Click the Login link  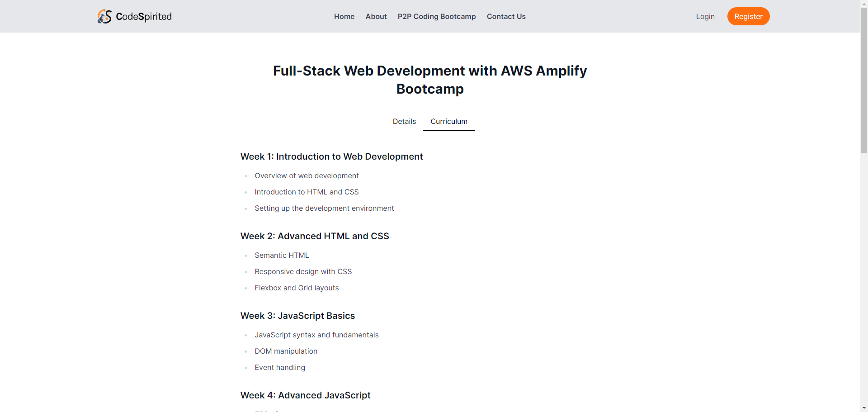point(705,16)
